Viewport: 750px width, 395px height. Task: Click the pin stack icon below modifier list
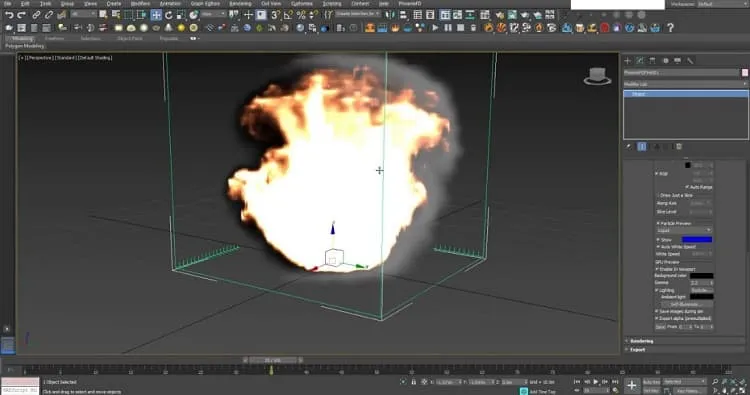pyautogui.click(x=629, y=147)
